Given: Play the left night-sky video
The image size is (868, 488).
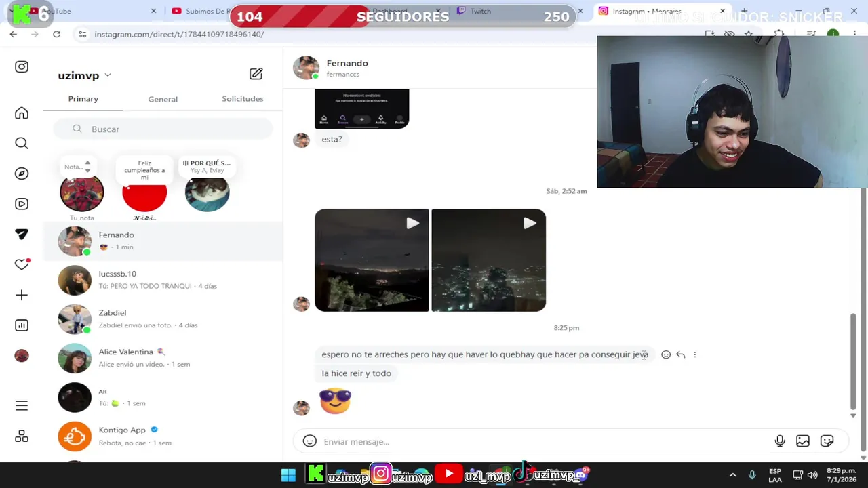Looking at the screenshot, I should click(372, 260).
